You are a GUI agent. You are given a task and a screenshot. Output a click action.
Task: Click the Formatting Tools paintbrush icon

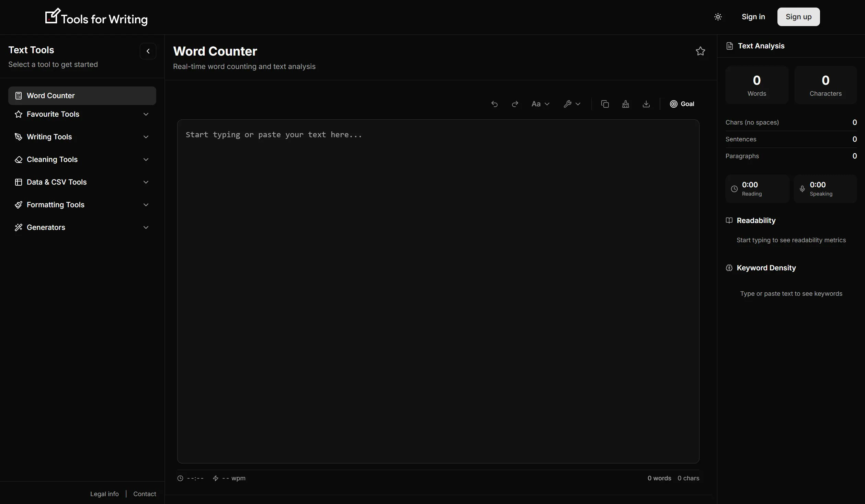[x=19, y=205]
